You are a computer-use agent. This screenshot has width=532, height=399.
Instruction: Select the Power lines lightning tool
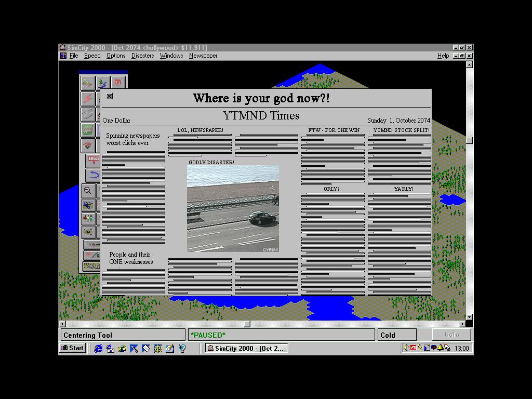[x=87, y=98]
